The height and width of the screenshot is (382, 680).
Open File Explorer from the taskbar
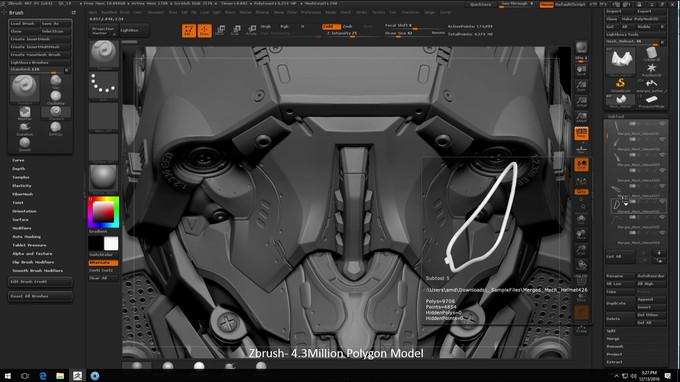[60, 376]
